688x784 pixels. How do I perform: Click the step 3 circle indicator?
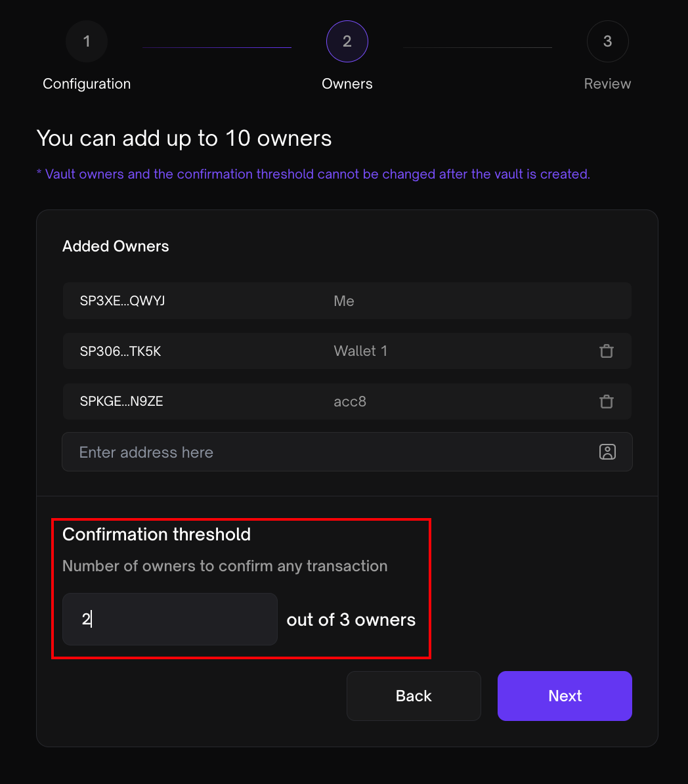click(607, 41)
